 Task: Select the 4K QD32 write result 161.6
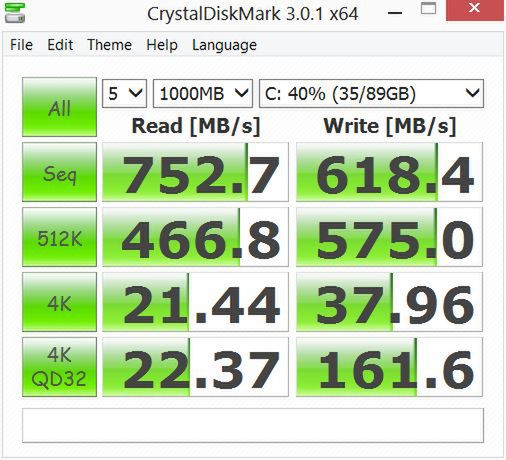click(x=389, y=367)
